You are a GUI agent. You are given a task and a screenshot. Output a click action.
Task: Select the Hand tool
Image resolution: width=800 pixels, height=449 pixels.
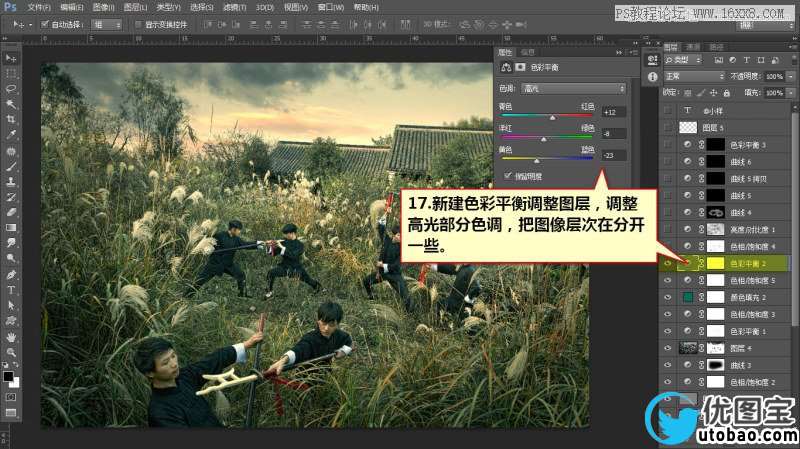click(11, 337)
